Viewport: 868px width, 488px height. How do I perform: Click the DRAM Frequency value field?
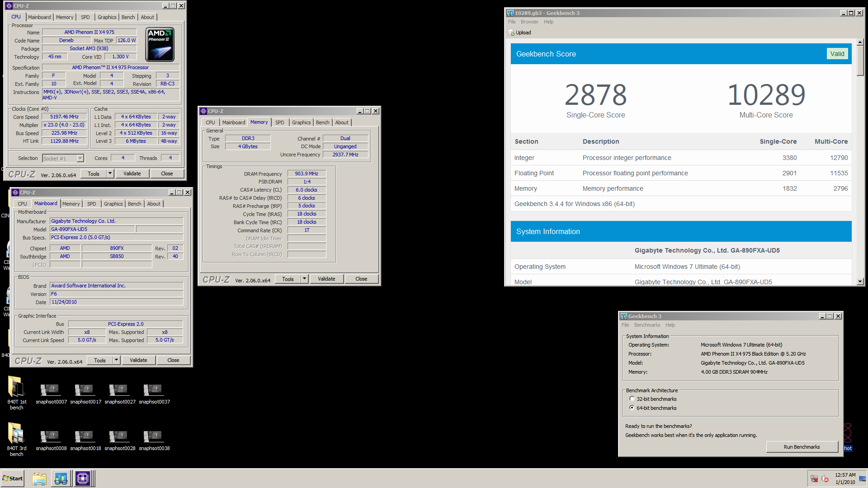coord(307,174)
